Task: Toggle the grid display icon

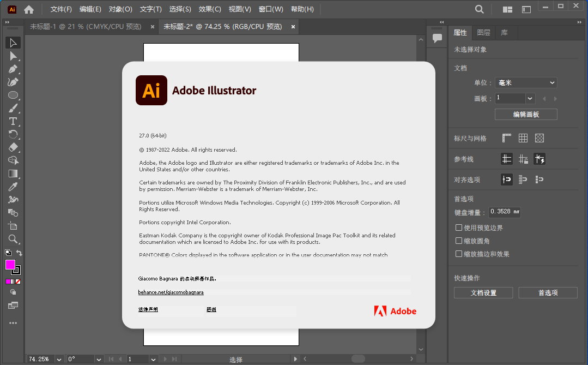Action: click(523, 139)
